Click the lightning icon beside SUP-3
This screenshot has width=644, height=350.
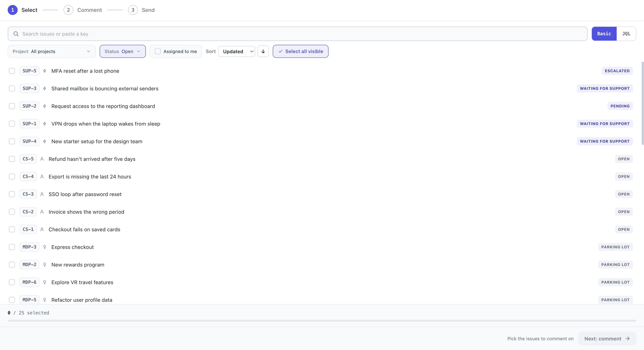[44, 88]
